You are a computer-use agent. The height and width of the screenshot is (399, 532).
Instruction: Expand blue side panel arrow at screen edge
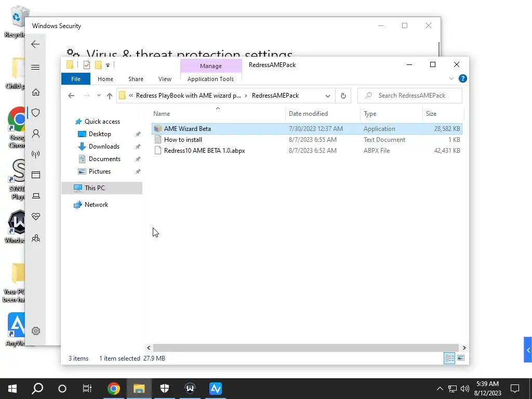tap(528, 350)
